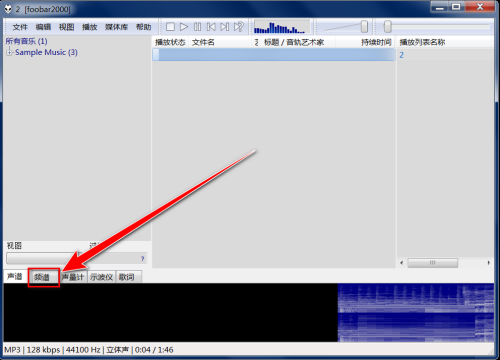This screenshot has height=360, width=500.
Task: Close the foobar2000 window
Action: (x=480, y=7)
